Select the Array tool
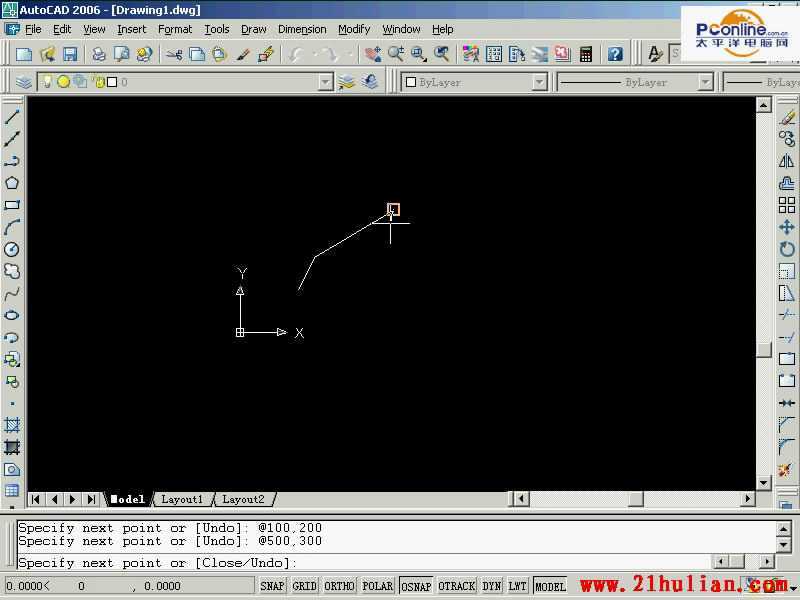This screenshot has height=600, width=800. pos(787,205)
